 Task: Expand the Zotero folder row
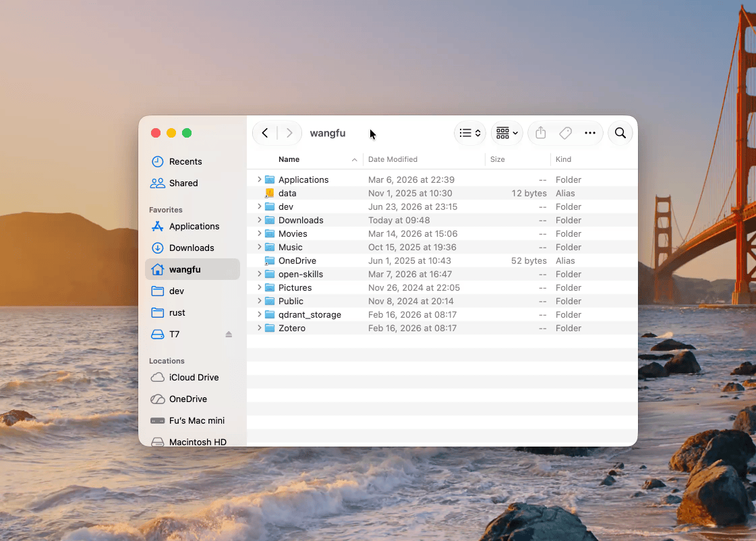click(x=259, y=328)
